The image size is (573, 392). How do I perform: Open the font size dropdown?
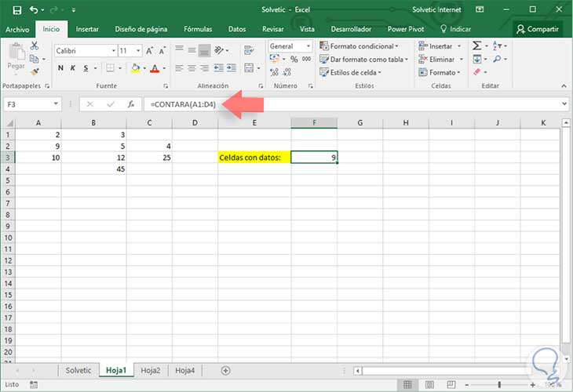[x=138, y=51]
